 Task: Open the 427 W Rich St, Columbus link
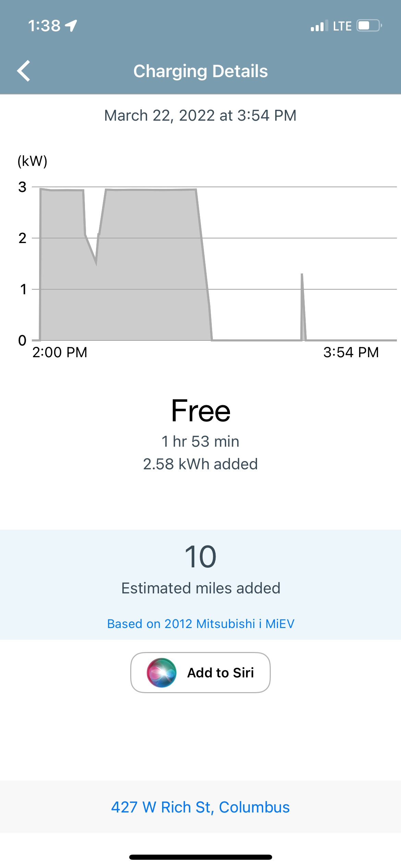200,807
